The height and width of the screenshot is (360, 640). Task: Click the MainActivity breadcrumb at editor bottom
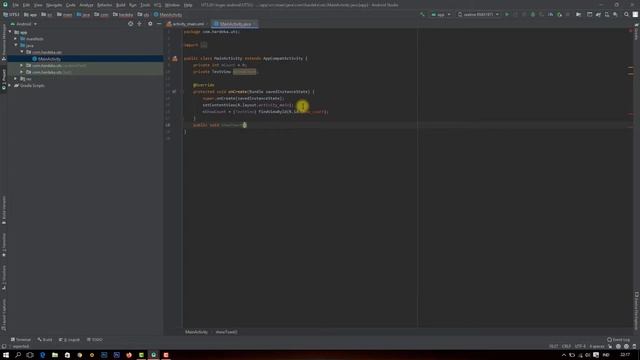coord(196,332)
